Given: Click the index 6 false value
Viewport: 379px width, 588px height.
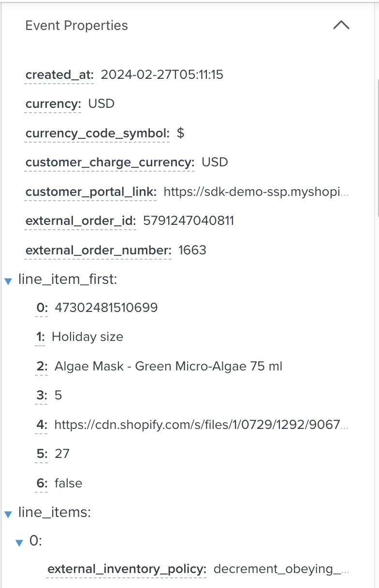Looking at the screenshot, I should [68, 483].
